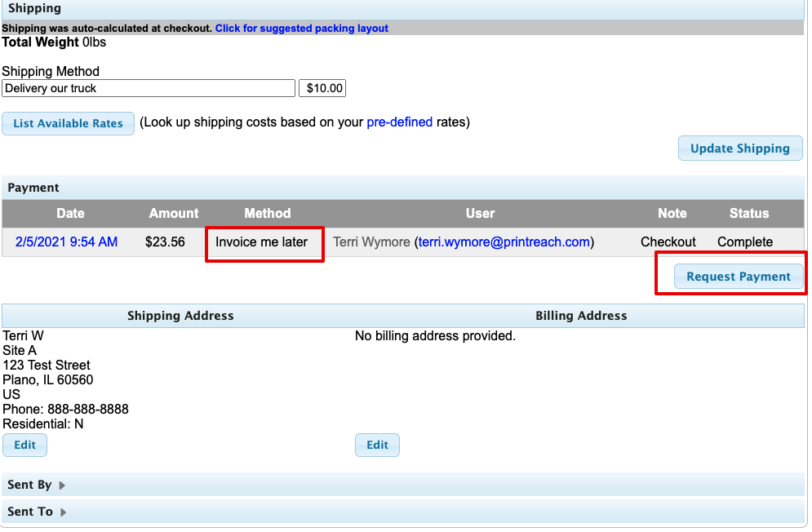
Task: Select the Shipping section header
Action: (403, 9)
